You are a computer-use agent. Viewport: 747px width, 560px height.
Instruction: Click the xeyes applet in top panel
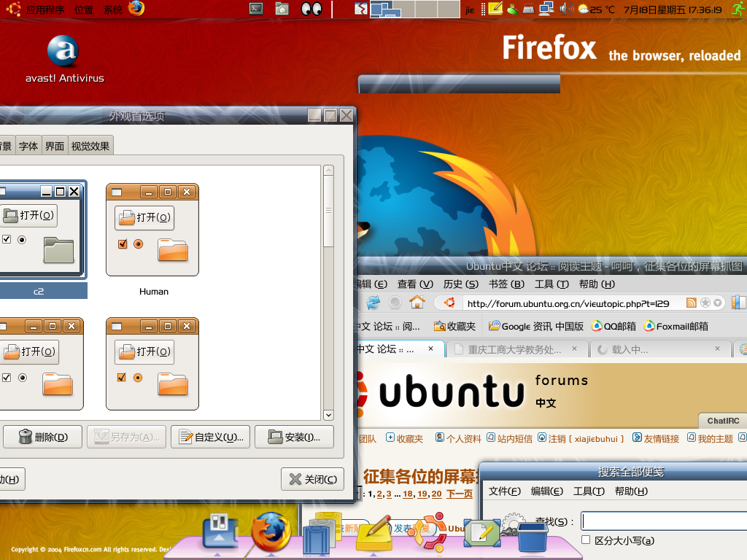coord(311,9)
